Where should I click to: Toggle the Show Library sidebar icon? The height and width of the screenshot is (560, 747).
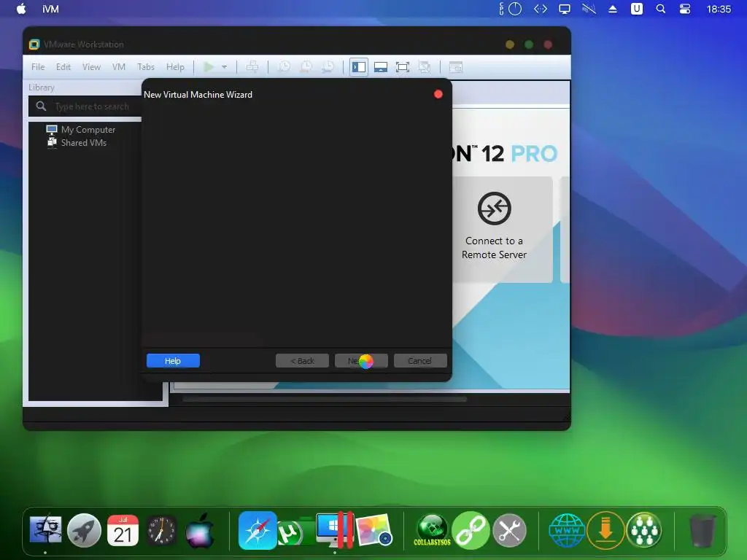click(359, 67)
